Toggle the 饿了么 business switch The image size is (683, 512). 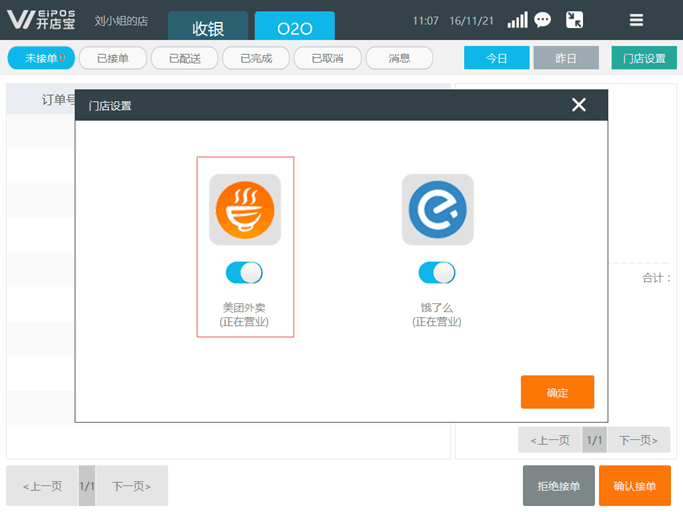(x=437, y=273)
